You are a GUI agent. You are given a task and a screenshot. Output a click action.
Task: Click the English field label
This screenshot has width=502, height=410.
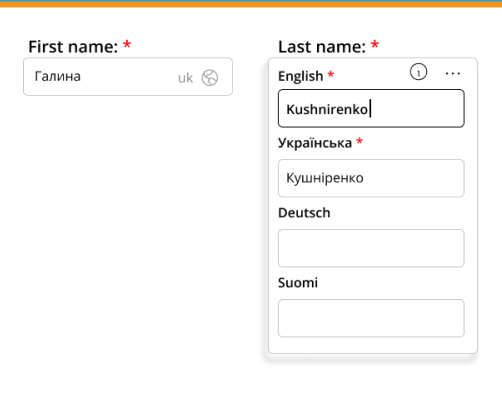(x=301, y=76)
